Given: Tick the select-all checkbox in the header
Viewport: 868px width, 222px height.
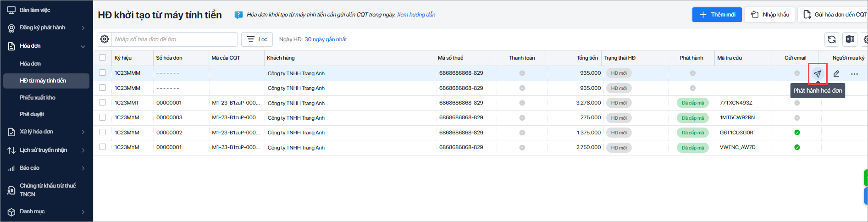Looking at the screenshot, I should click(x=102, y=58).
